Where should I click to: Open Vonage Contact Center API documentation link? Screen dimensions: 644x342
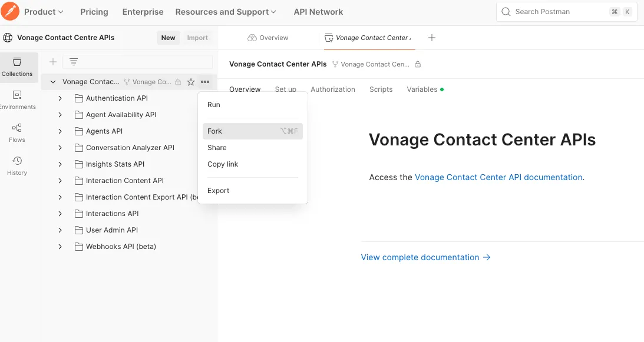(x=498, y=177)
